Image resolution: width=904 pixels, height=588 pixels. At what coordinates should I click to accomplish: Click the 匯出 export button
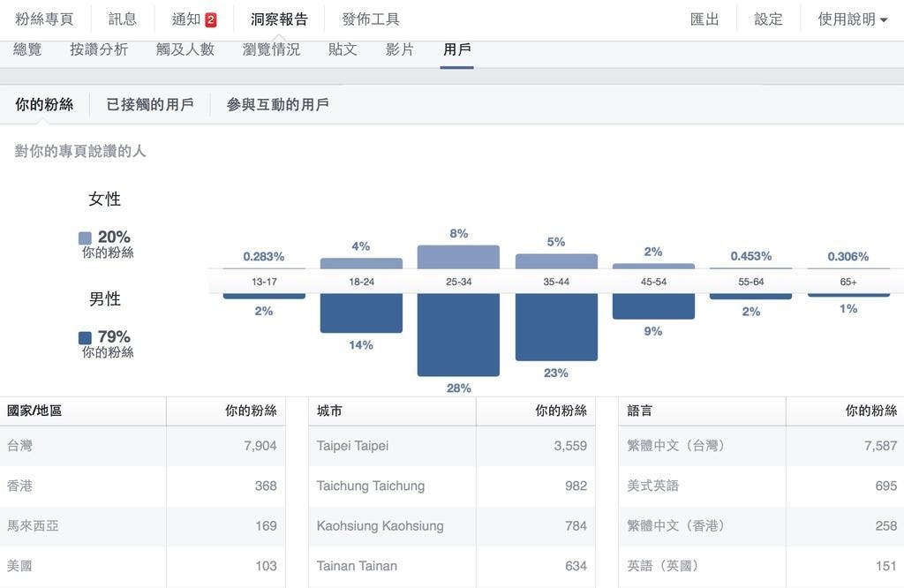point(704,19)
